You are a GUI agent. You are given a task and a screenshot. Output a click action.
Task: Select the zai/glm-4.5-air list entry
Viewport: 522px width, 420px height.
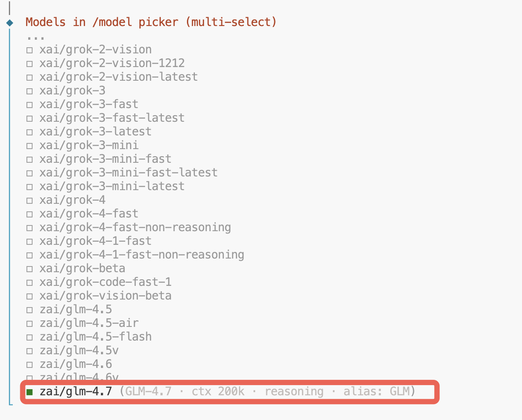pos(89,323)
